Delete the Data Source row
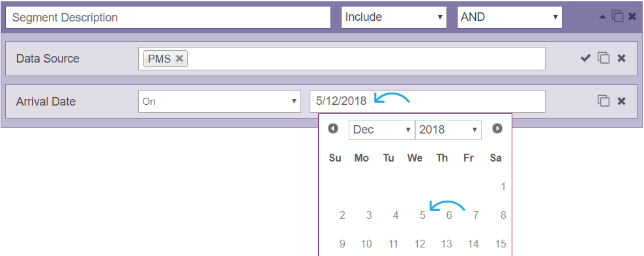Viewport: 644px width, 256px height. click(622, 58)
